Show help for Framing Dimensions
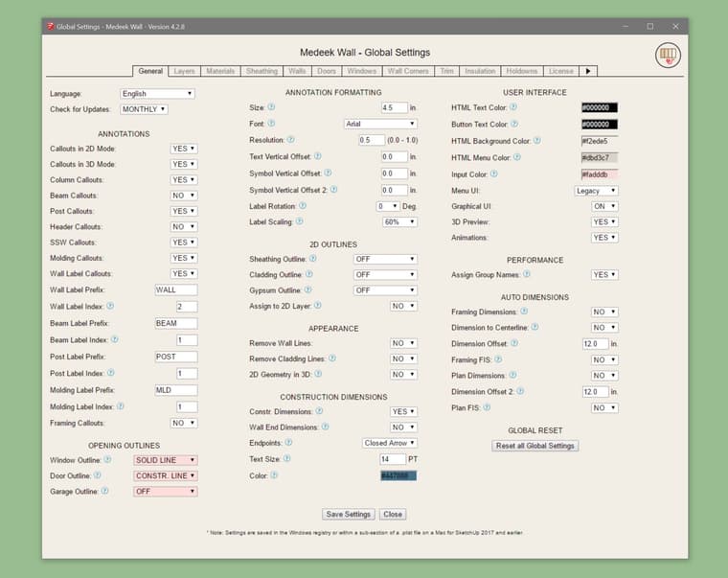The width and height of the screenshot is (728, 578). (523, 312)
